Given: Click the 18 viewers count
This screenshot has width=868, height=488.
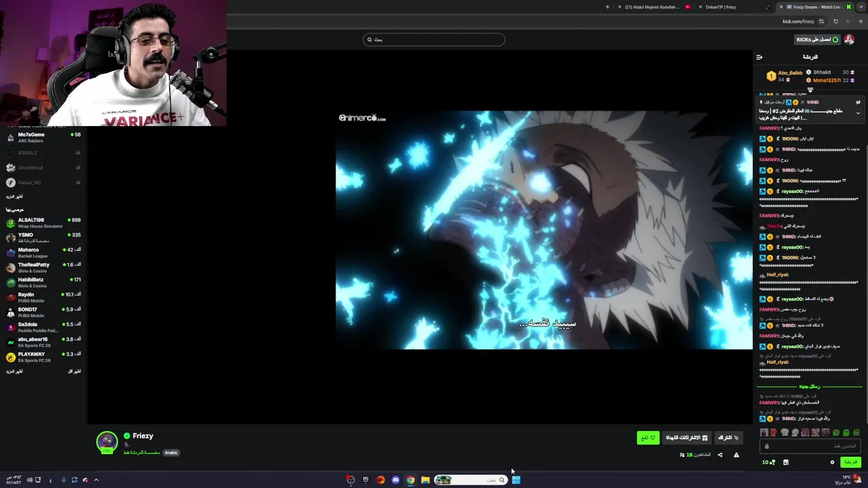Looking at the screenshot, I should click(x=695, y=455).
